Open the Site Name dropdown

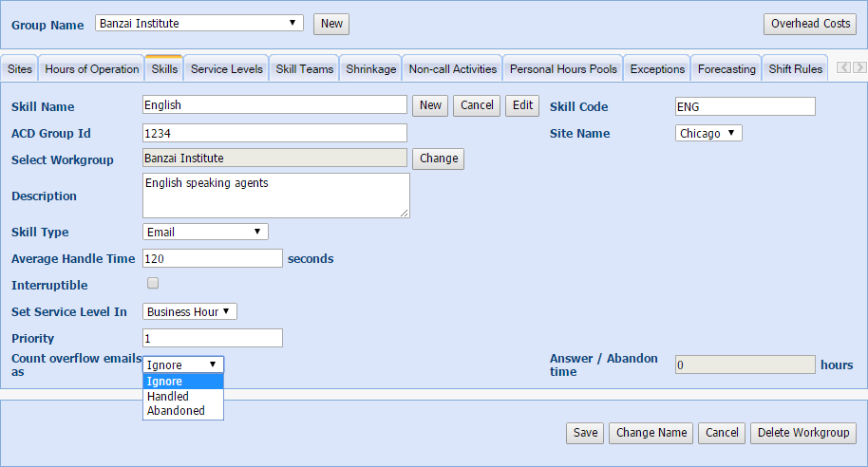tap(708, 134)
